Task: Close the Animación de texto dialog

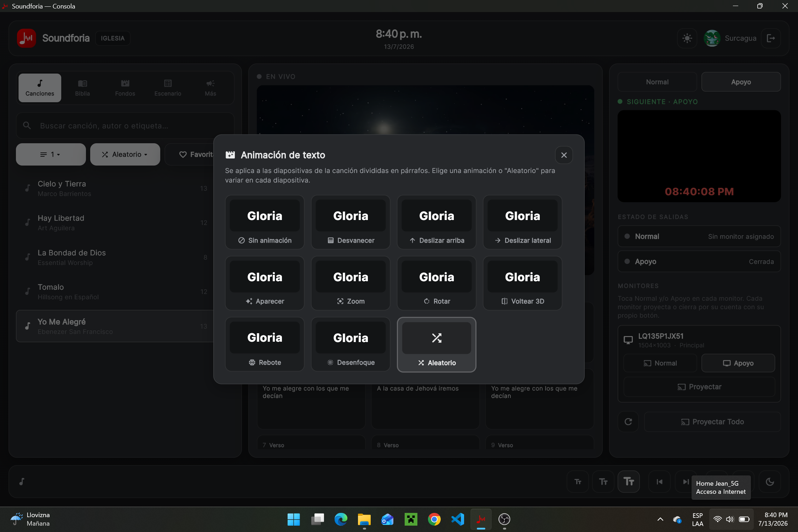Action: [564, 155]
